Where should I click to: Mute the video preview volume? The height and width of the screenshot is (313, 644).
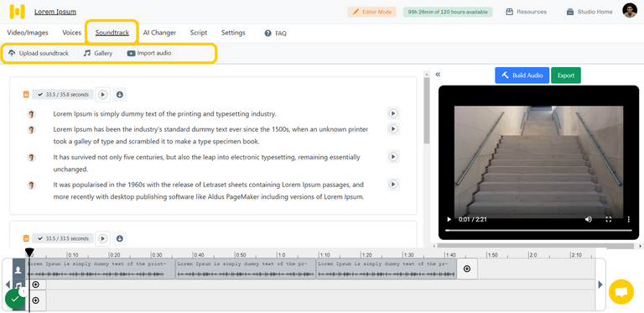[589, 219]
